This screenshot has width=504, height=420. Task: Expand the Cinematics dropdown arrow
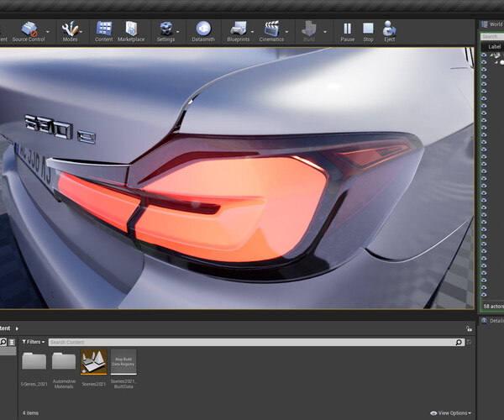286,32
